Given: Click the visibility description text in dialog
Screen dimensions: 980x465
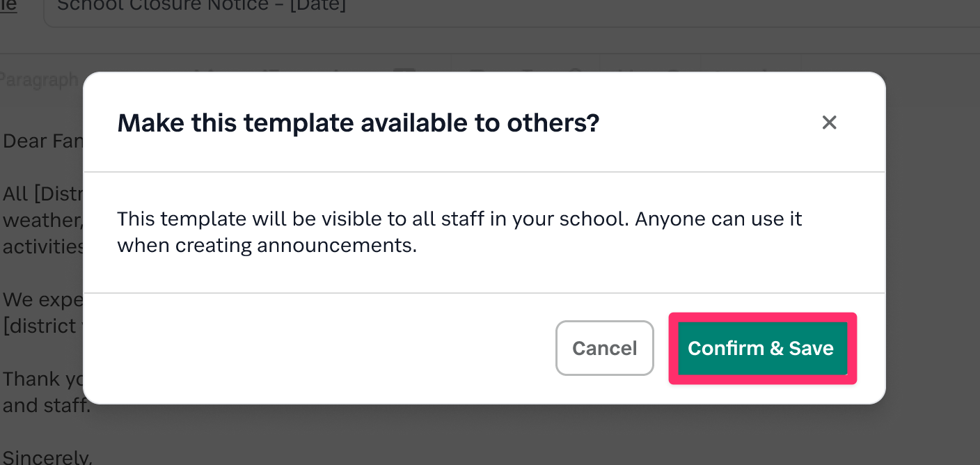Looking at the screenshot, I should 459,232.
